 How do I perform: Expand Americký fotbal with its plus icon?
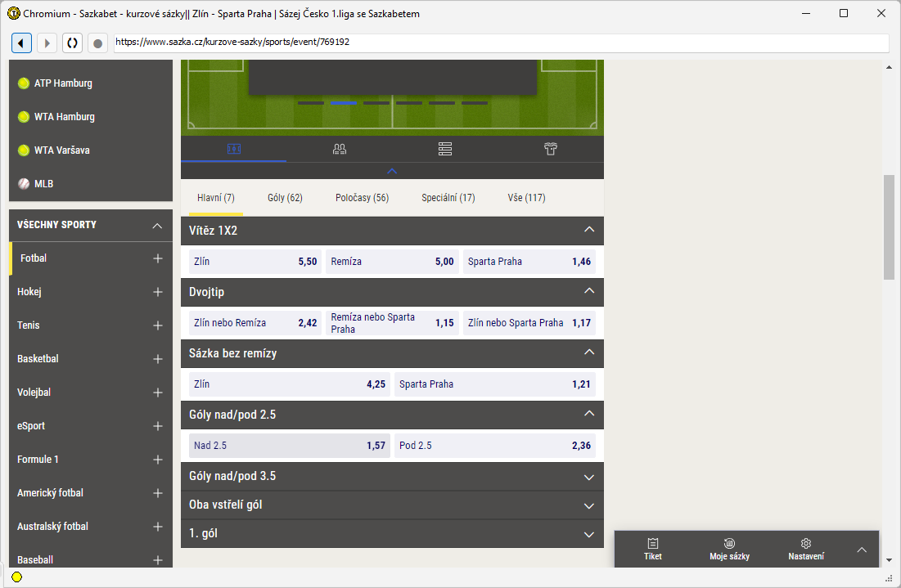point(157,492)
